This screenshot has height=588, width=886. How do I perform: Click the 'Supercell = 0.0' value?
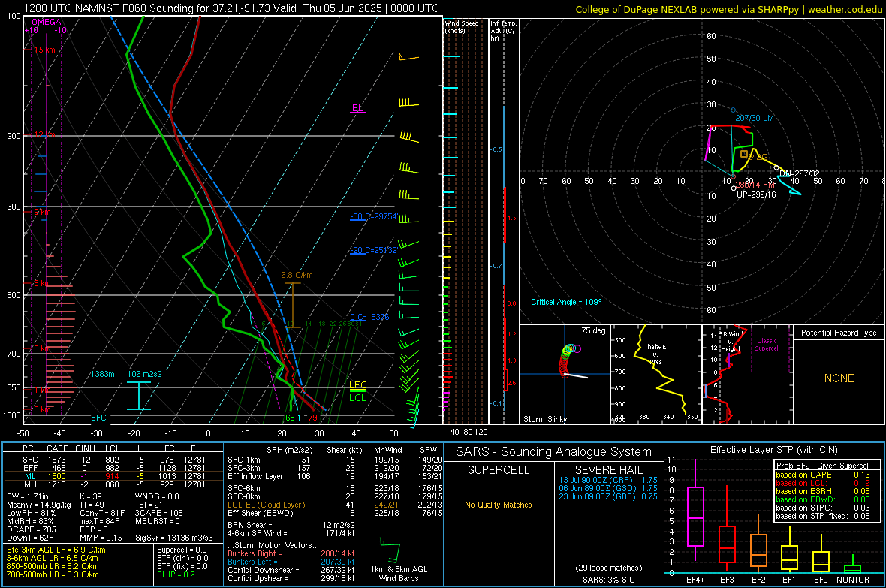point(182,550)
